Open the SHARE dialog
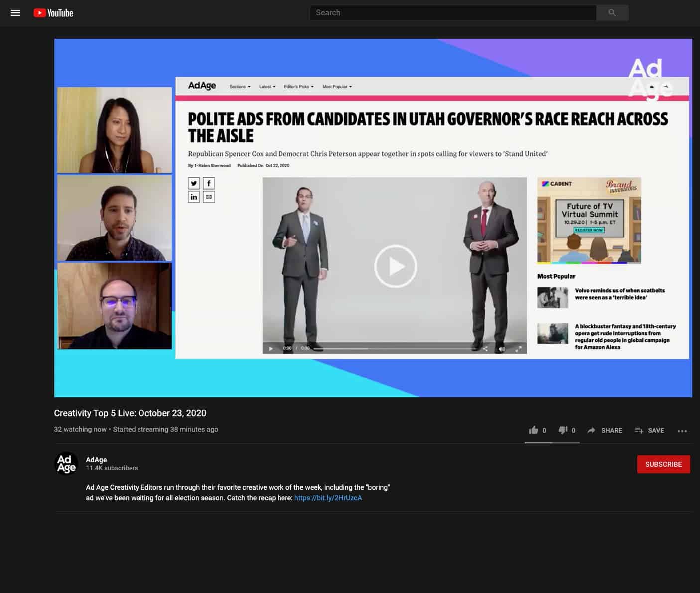Image resolution: width=700 pixels, height=593 pixels. point(605,430)
